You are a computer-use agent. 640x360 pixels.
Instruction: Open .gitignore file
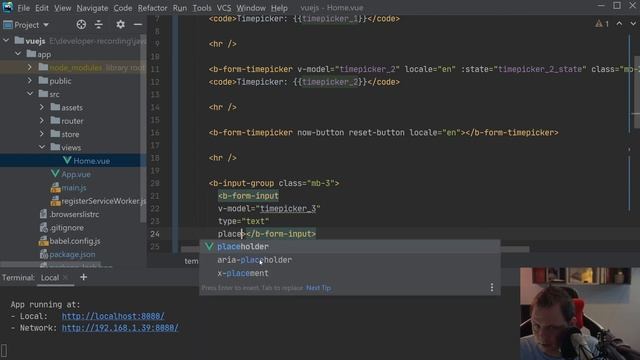click(67, 227)
